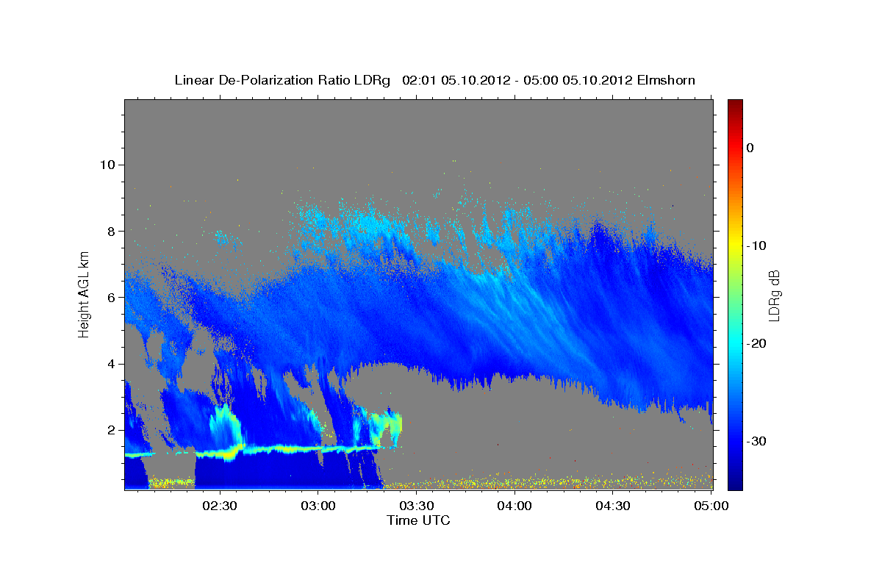Image resolution: width=882 pixels, height=588 pixels.
Task: Click the height tick label 8
Action: tap(111, 231)
